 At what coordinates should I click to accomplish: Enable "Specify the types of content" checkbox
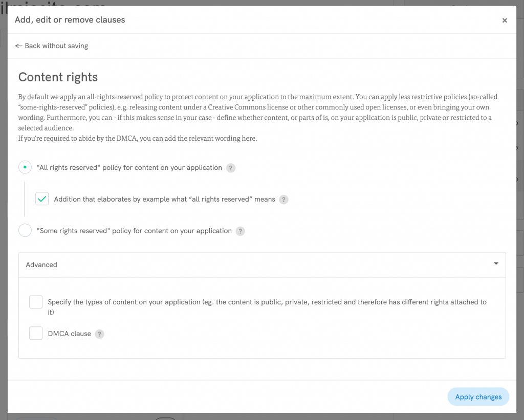(35, 302)
